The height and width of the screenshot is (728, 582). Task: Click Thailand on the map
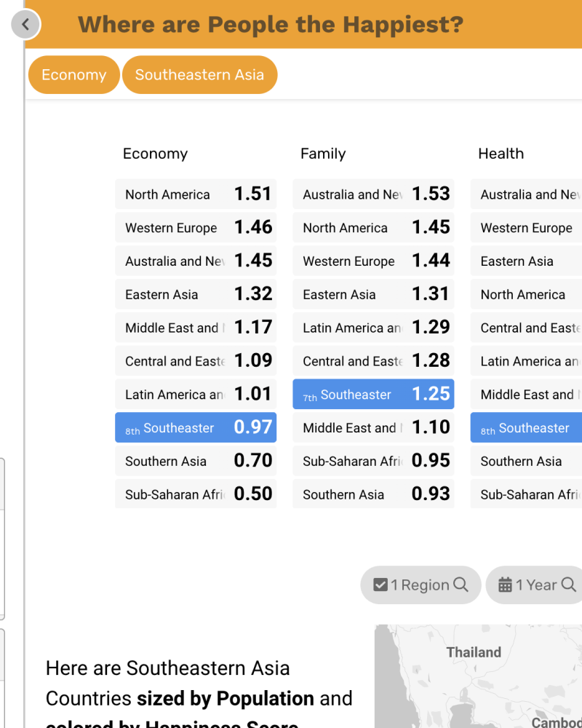[474, 652]
